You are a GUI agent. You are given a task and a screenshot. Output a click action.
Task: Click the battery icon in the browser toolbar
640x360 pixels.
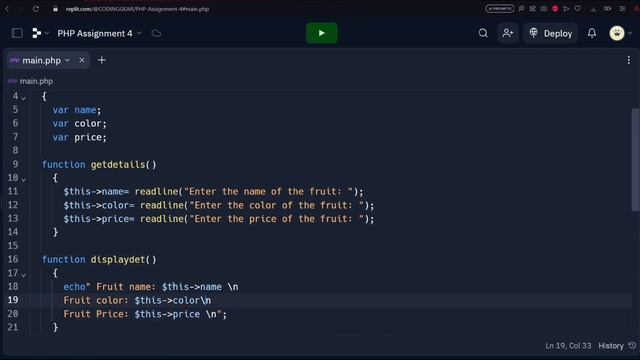pyautogui.click(x=608, y=9)
